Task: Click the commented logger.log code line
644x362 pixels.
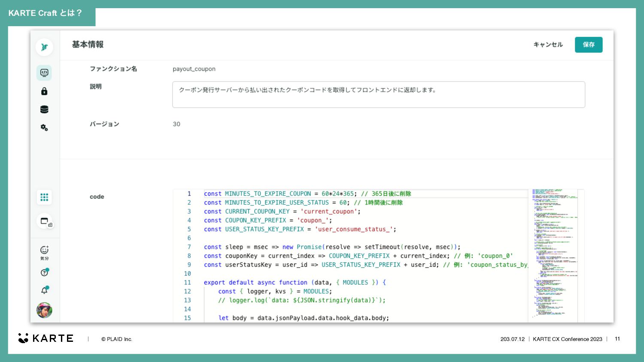Action: 301,300
